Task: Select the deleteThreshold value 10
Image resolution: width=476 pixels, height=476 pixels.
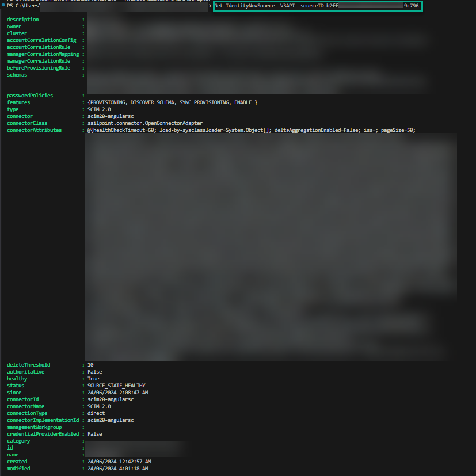Action: 90,365
